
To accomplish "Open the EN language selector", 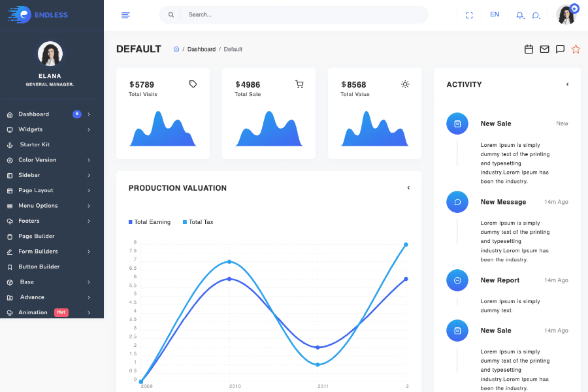I will [495, 14].
